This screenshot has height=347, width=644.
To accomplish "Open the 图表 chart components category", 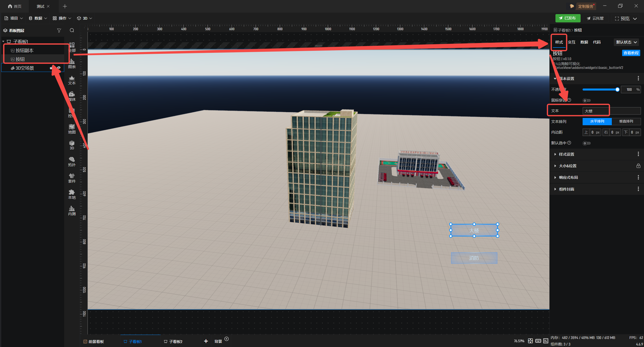I will tap(72, 63).
